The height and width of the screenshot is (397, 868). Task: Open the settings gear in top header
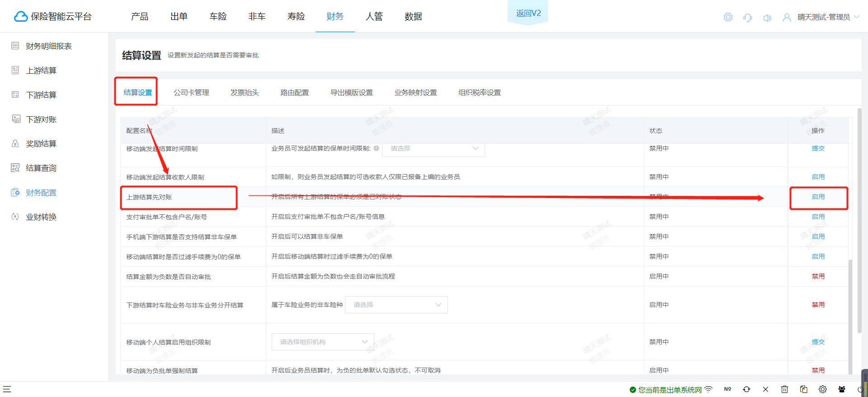click(728, 17)
